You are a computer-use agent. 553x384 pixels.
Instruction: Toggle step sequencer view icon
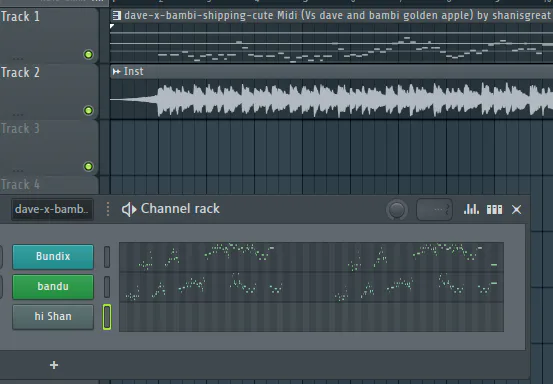494,209
